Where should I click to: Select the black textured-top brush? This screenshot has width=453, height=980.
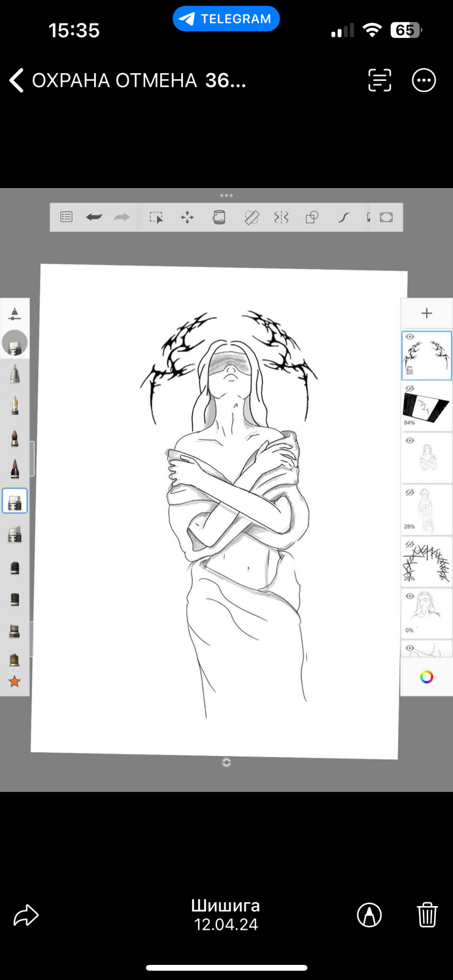pos(14,599)
